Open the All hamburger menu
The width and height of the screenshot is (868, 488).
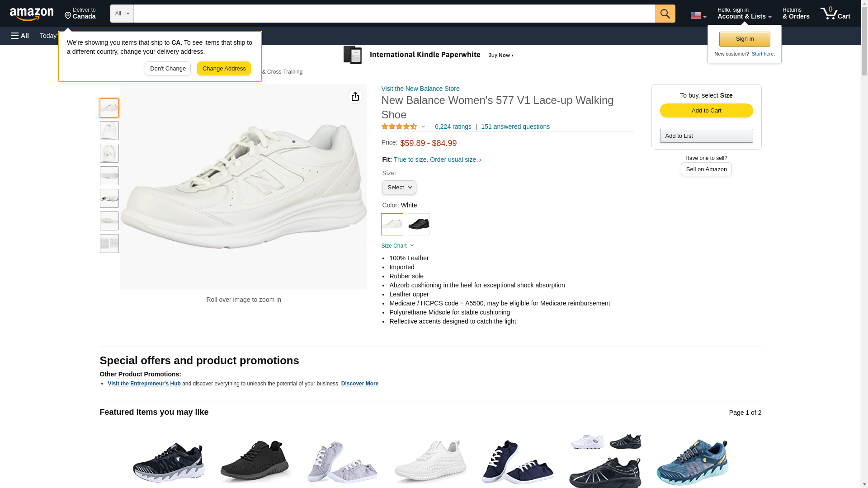pyautogui.click(x=20, y=36)
